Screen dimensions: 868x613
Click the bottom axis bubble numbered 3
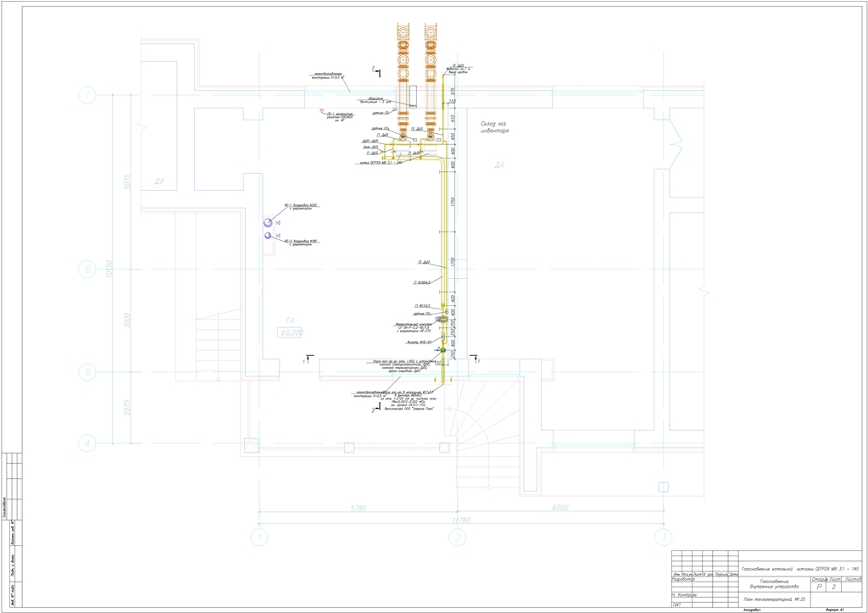pyautogui.click(x=664, y=537)
